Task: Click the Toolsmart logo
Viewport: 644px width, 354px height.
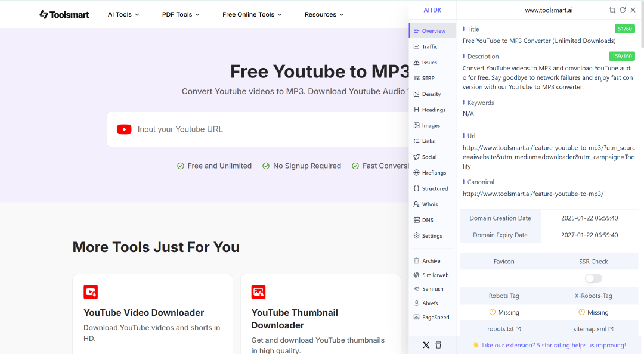Action: [64, 14]
